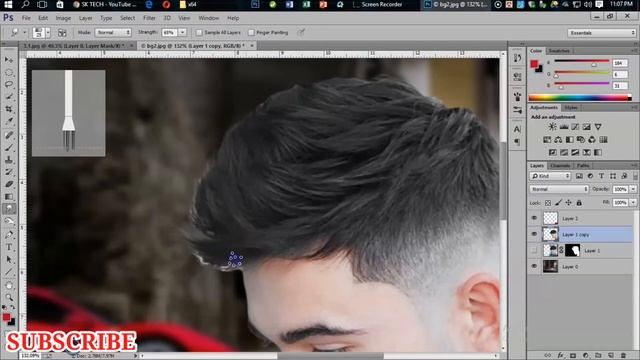Open the Essentials workspace dropdown

pos(602,33)
